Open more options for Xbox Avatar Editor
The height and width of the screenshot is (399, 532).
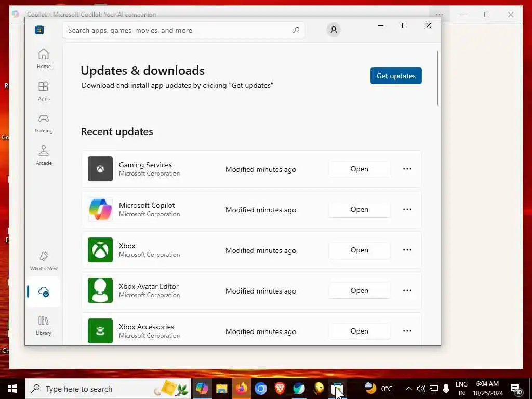(x=407, y=290)
